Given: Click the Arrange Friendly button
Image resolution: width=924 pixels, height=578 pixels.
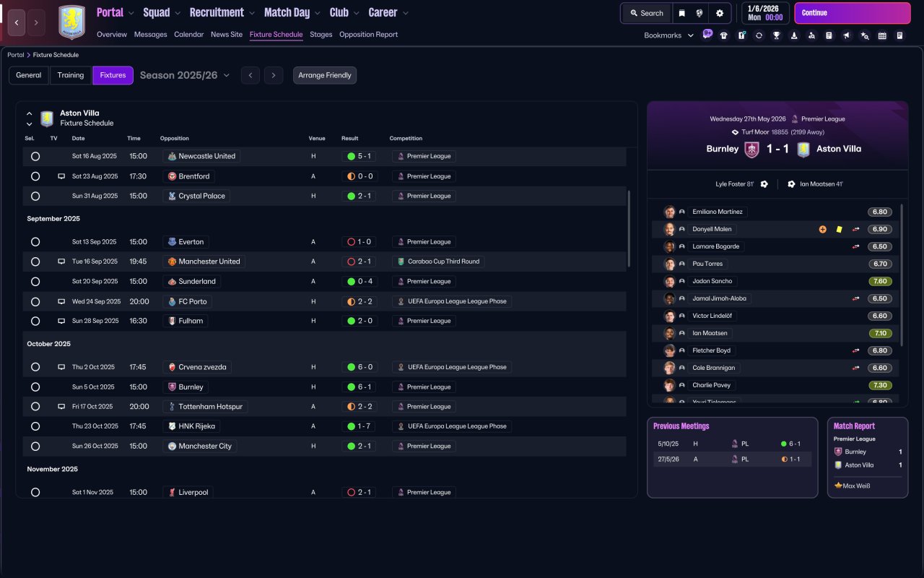Looking at the screenshot, I should point(325,75).
